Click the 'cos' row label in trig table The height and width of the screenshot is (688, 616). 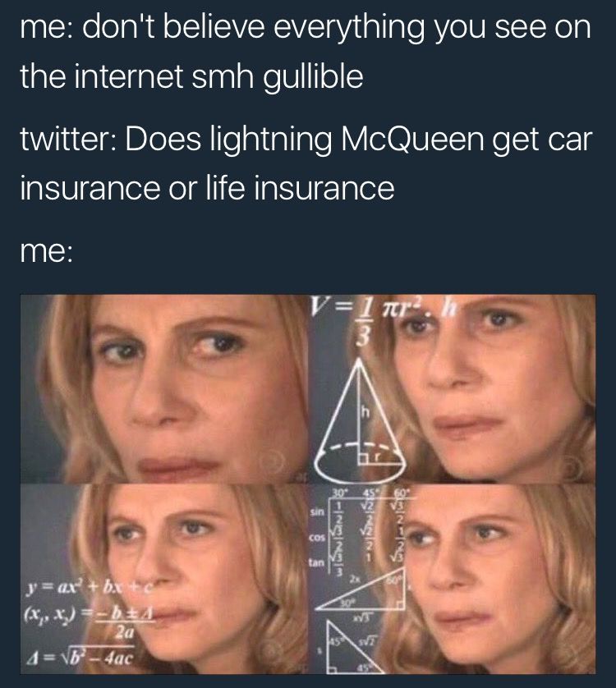317,537
